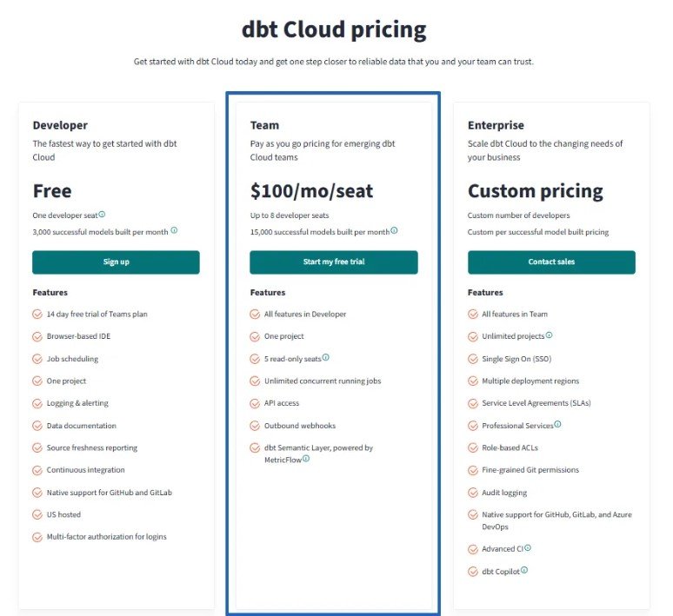Click info icon beside One developer seat
This screenshot has width=673, height=616.
tap(102, 214)
